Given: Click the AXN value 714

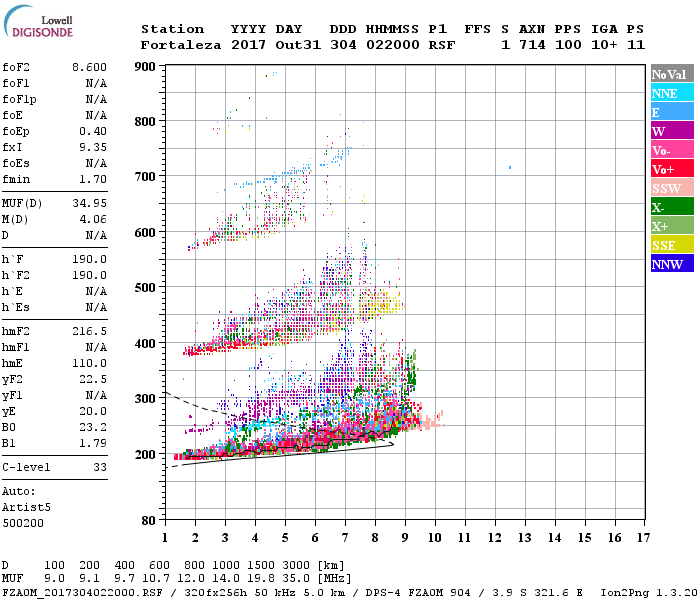Looking at the screenshot, I should (x=532, y=45).
